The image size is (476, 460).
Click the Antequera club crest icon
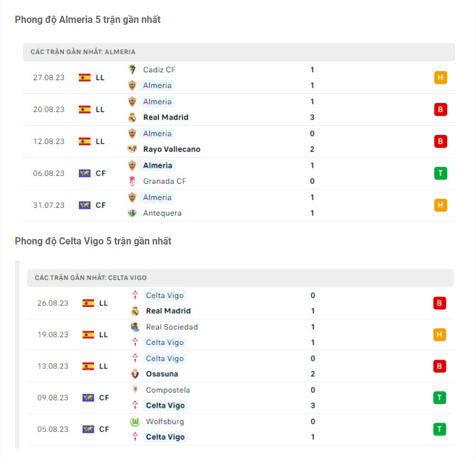coord(132,213)
